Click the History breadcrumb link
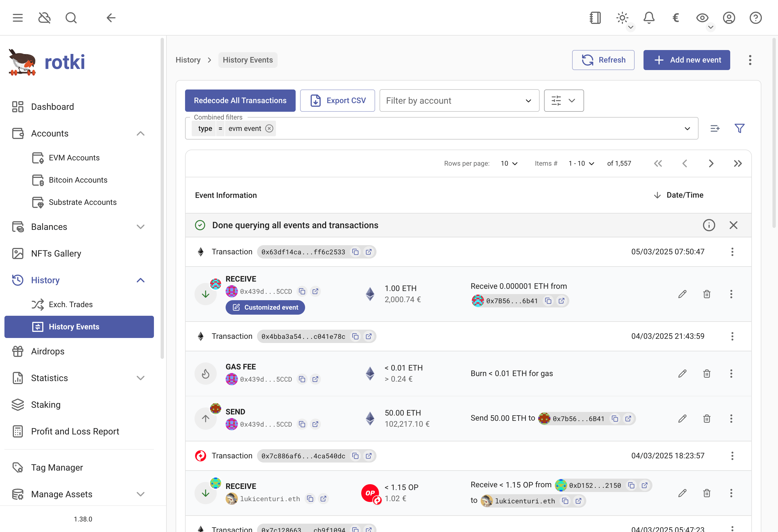Screen dimensions: 778x532 [188, 60]
